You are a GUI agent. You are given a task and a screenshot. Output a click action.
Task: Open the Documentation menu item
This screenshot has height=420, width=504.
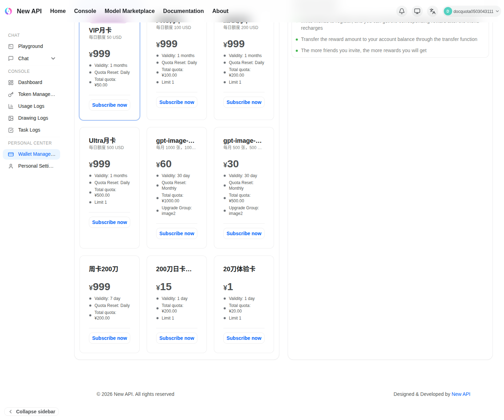point(183,11)
